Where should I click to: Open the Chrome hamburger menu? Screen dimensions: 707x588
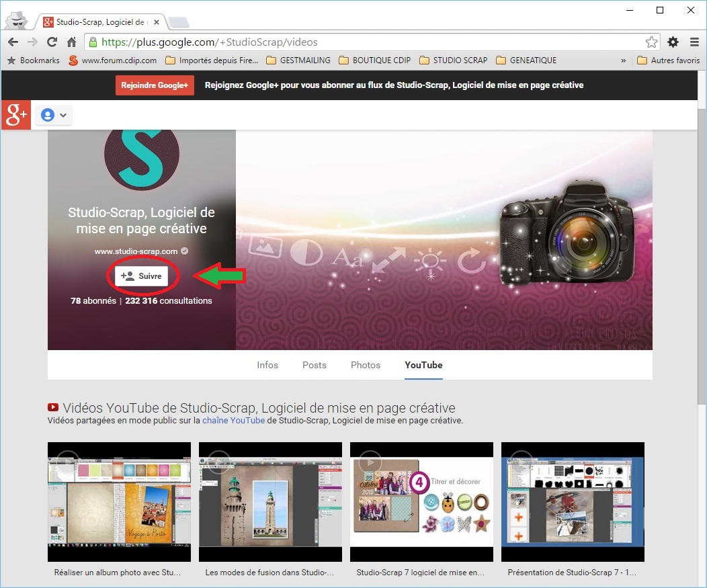(694, 42)
